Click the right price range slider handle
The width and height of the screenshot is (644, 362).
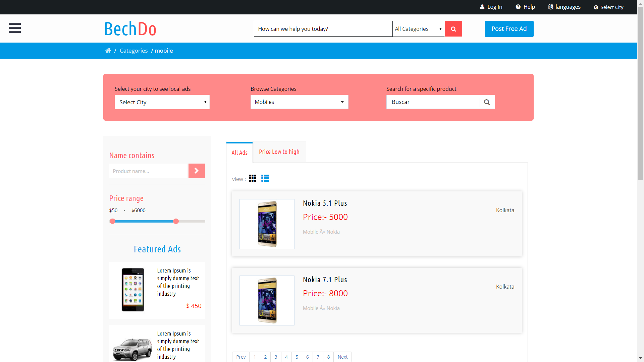click(x=176, y=221)
